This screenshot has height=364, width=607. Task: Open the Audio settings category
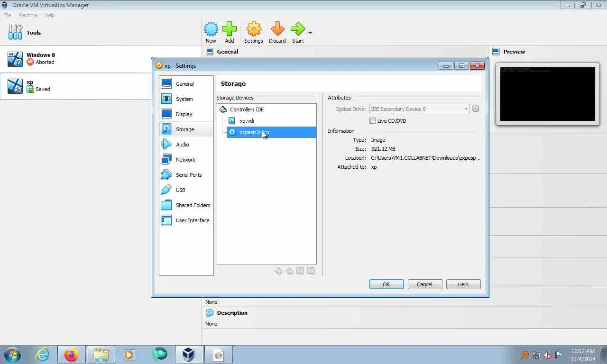(186, 145)
